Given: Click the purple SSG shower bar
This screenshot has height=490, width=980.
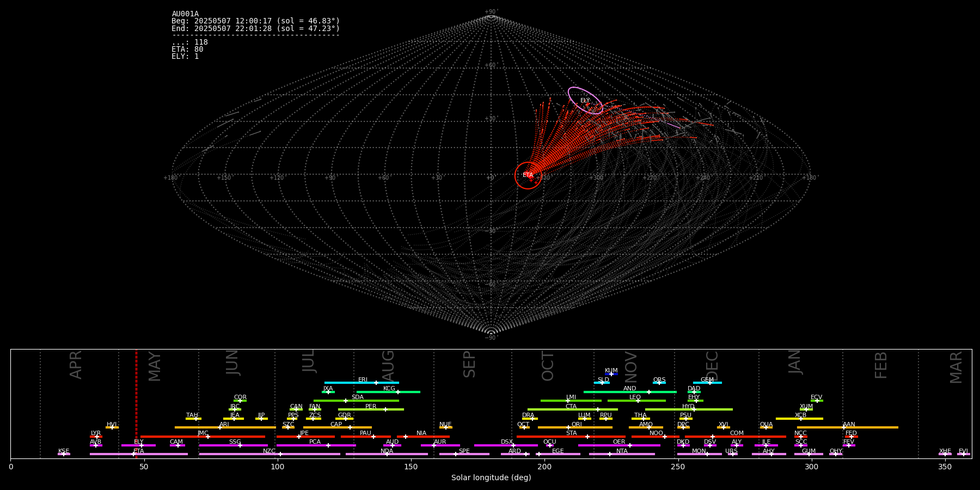Looking at the screenshot, I should [x=234, y=445].
